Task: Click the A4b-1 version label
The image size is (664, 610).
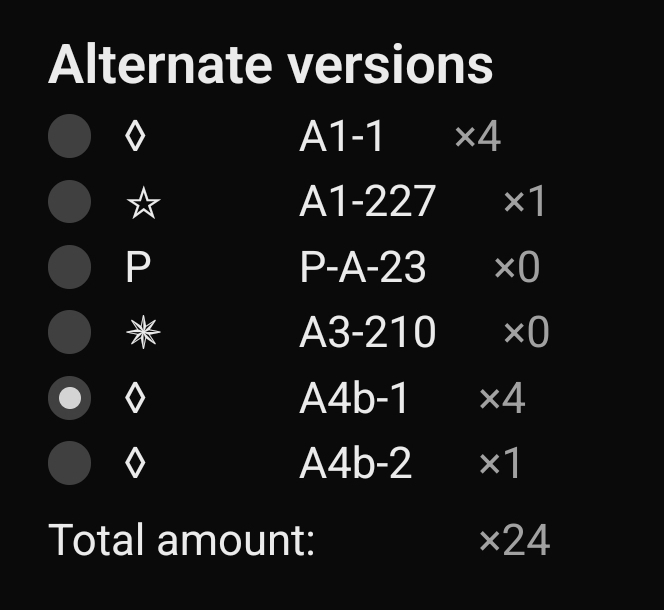Action: coord(354,399)
